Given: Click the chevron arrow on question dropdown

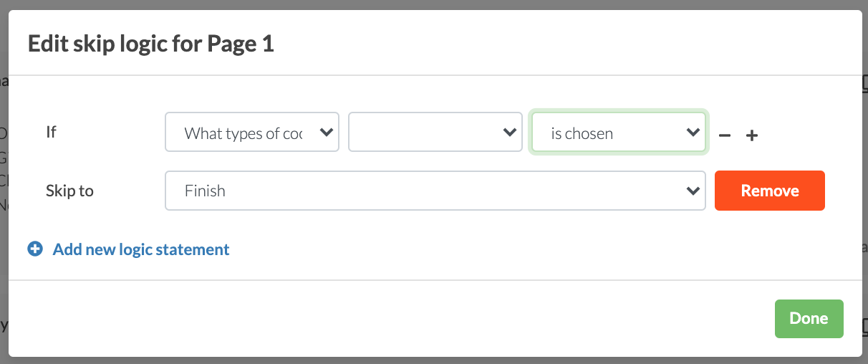Looking at the screenshot, I should pos(326,133).
